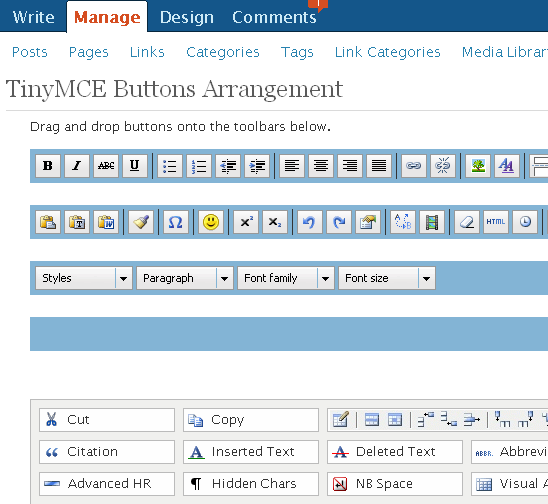Click the Hidden Chars button
This screenshot has width=548, height=504.
(251, 484)
